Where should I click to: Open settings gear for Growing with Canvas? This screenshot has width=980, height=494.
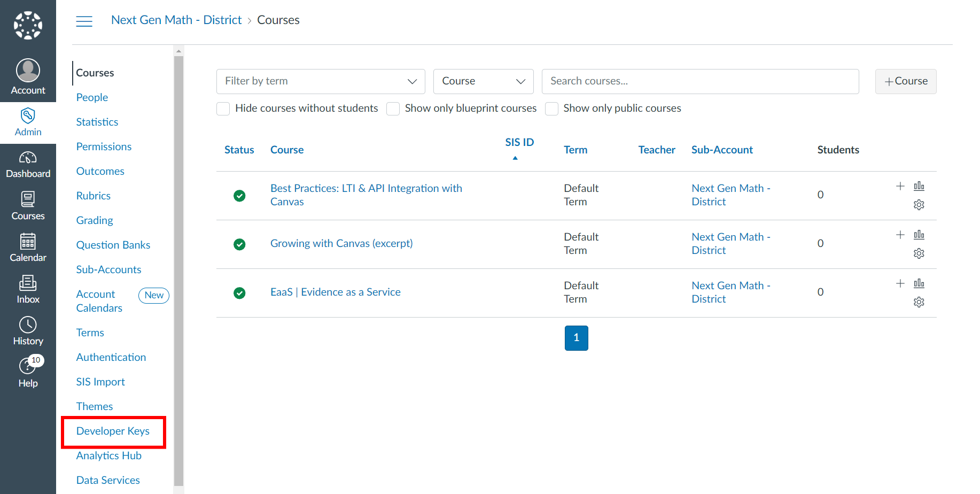pos(919,253)
